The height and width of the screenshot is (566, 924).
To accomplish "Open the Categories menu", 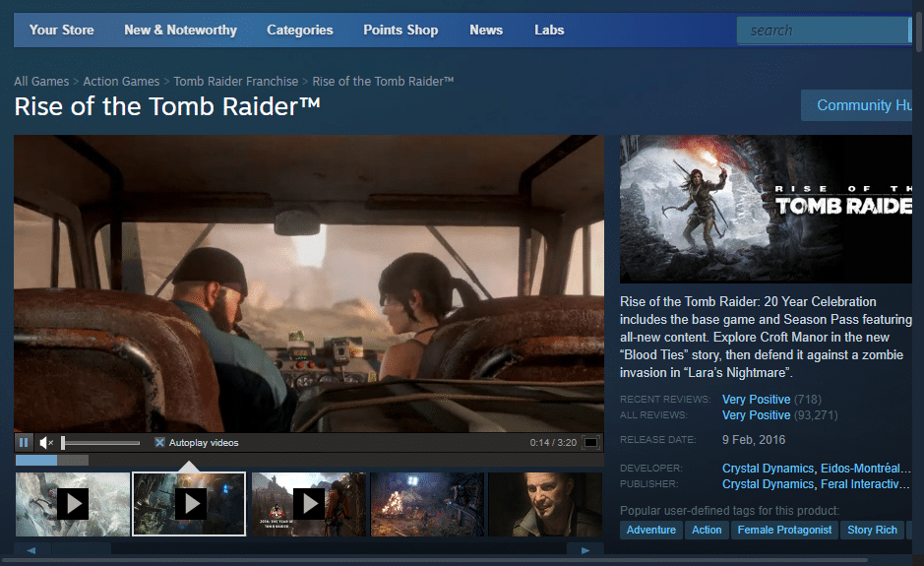I will pos(300,31).
